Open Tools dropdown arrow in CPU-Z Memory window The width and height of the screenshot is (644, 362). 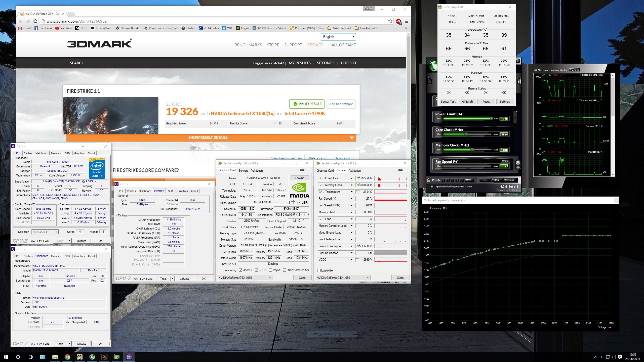(172, 279)
